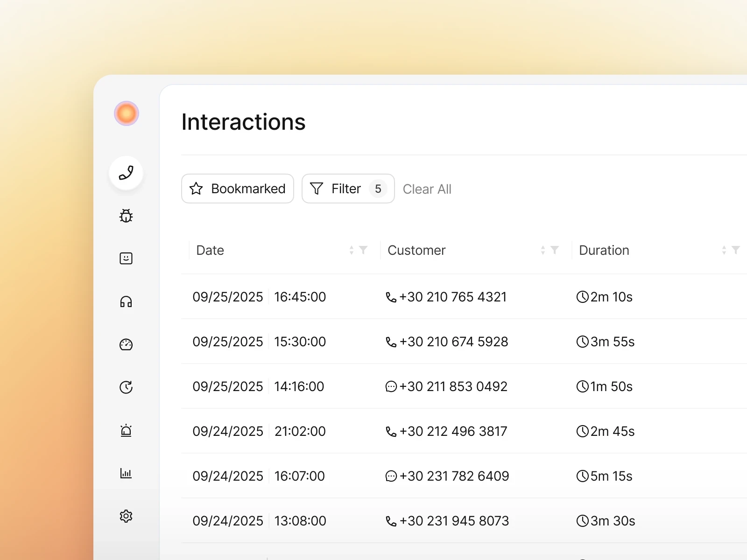The image size is (747, 560).
Task: Click phone icon beside +30 210 765 4321
Action: (x=391, y=297)
